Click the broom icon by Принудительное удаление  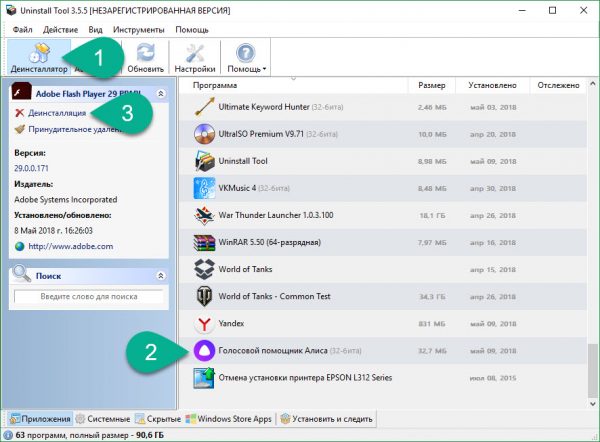pos(20,129)
